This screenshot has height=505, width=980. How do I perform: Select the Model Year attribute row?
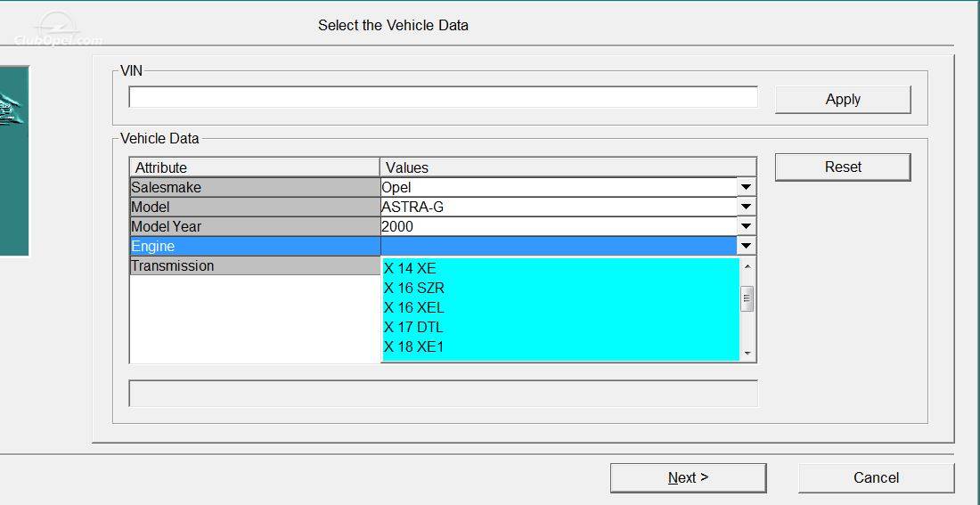tap(255, 226)
